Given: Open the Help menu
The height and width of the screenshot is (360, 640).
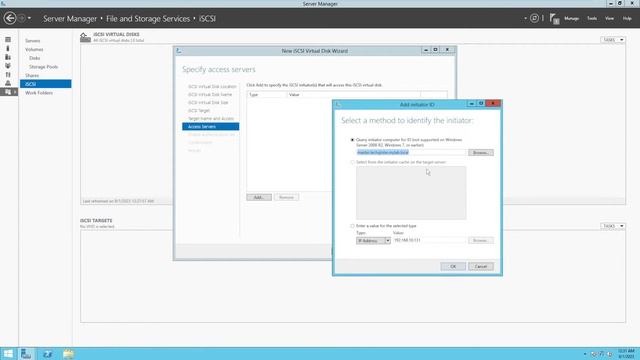Looking at the screenshot, I should [x=627, y=18].
